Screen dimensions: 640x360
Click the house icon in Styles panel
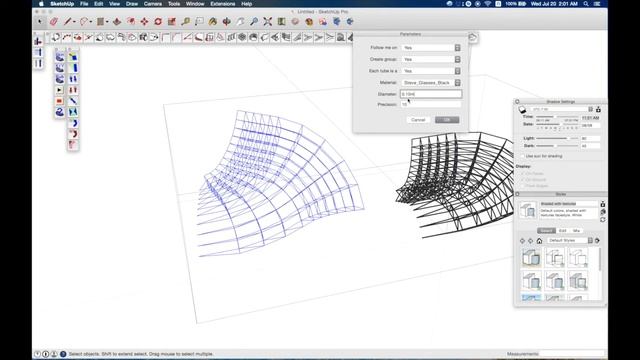539,241
